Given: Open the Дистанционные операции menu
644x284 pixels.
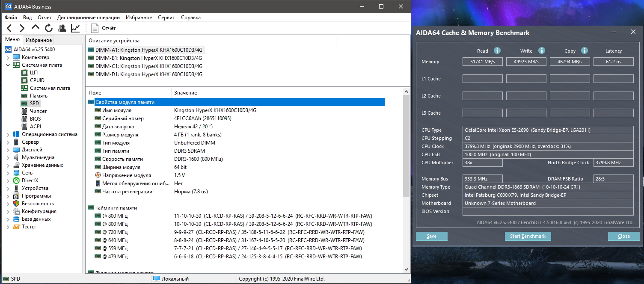Looking at the screenshot, I should point(89,18).
